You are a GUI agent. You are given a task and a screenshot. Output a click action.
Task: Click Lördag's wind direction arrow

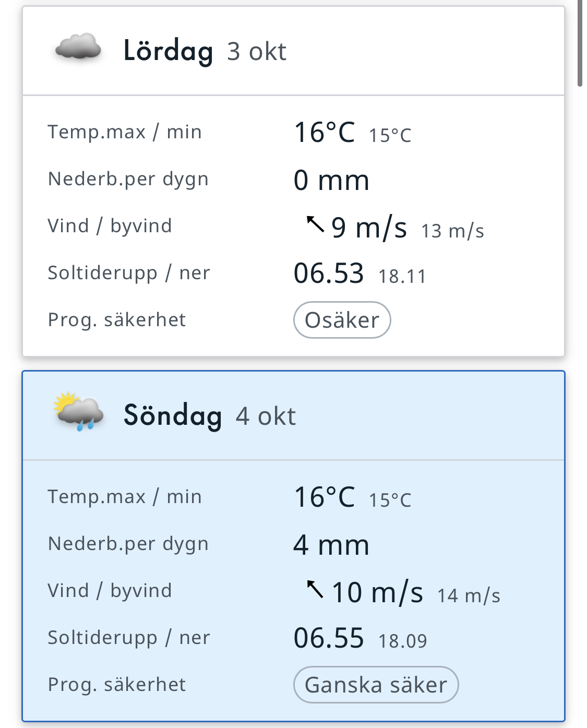pyautogui.click(x=315, y=225)
